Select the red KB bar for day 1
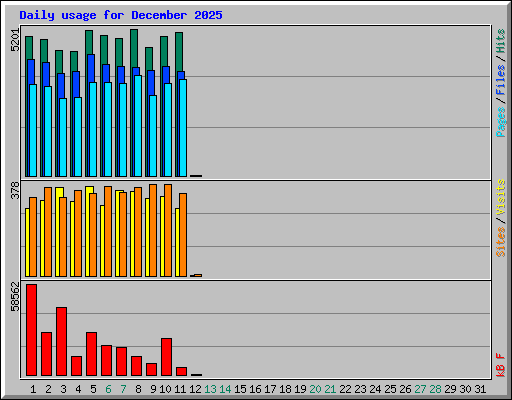 click(31, 330)
